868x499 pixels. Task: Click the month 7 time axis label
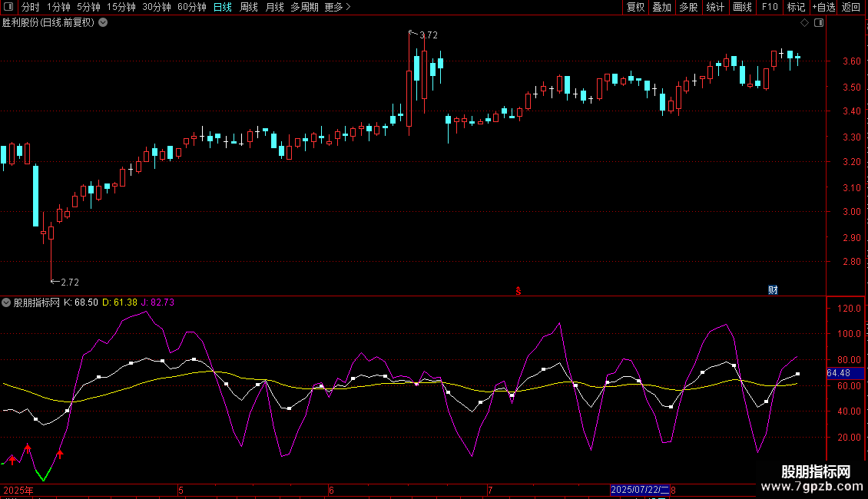(x=490, y=490)
